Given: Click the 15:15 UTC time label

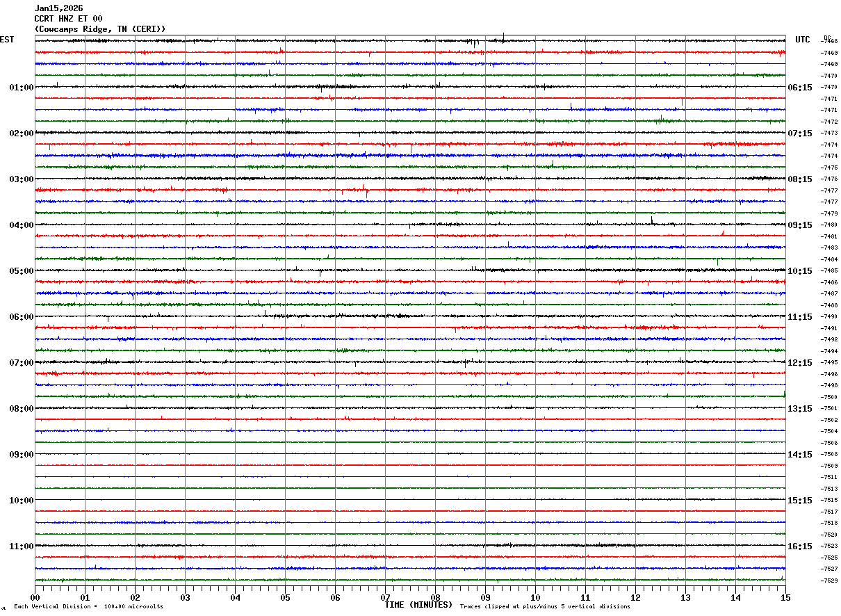Looking at the screenshot, I should click(800, 501).
